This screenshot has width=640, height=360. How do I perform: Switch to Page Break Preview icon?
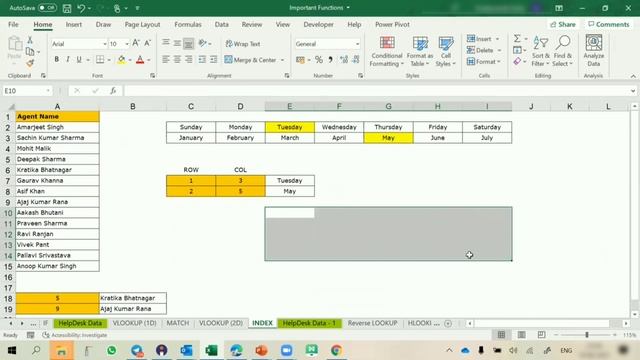click(x=541, y=335)
